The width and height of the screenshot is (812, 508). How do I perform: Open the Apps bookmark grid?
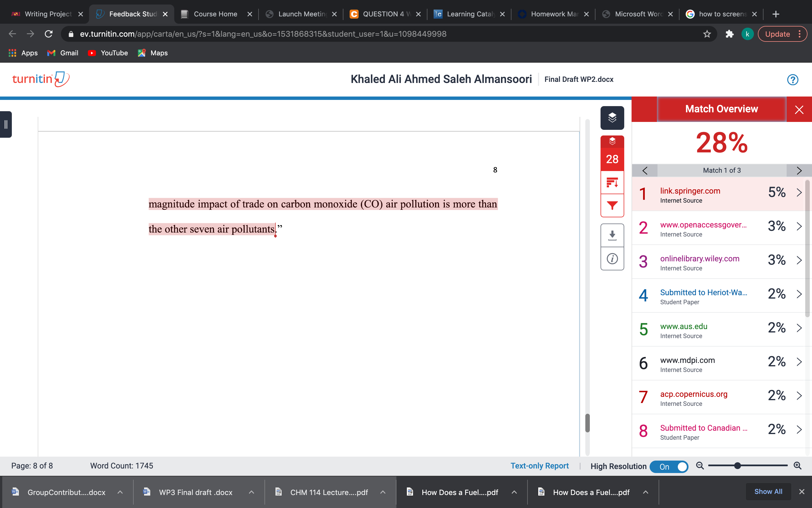tap(23, 53)
